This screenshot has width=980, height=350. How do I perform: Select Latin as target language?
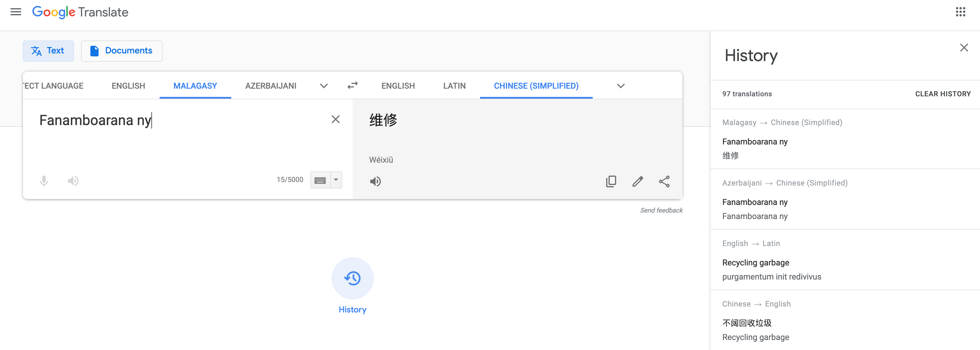[454, 86]
